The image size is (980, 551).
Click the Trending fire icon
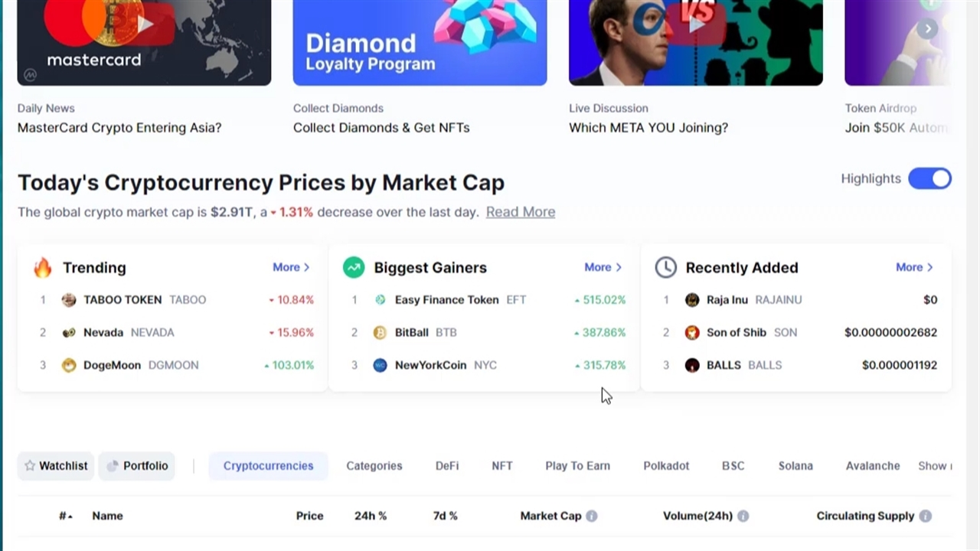[x=43, y=267]
